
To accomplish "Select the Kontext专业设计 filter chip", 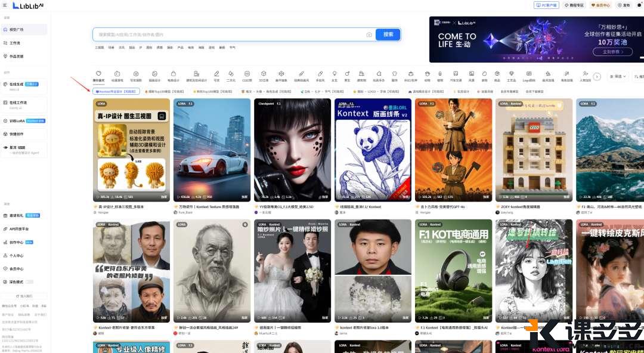I will (116, 92).
